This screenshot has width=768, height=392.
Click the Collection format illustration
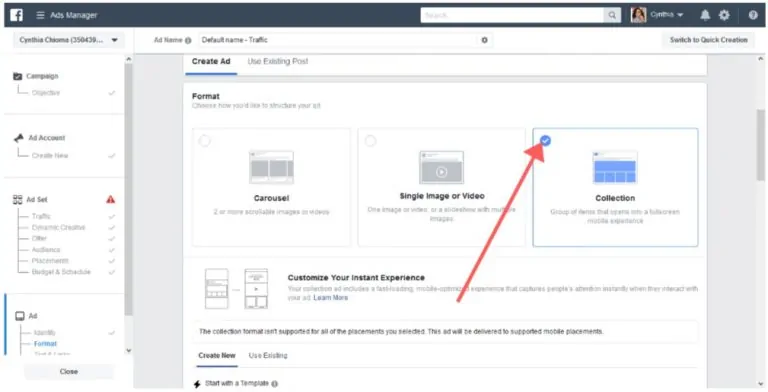click(615, 167)
